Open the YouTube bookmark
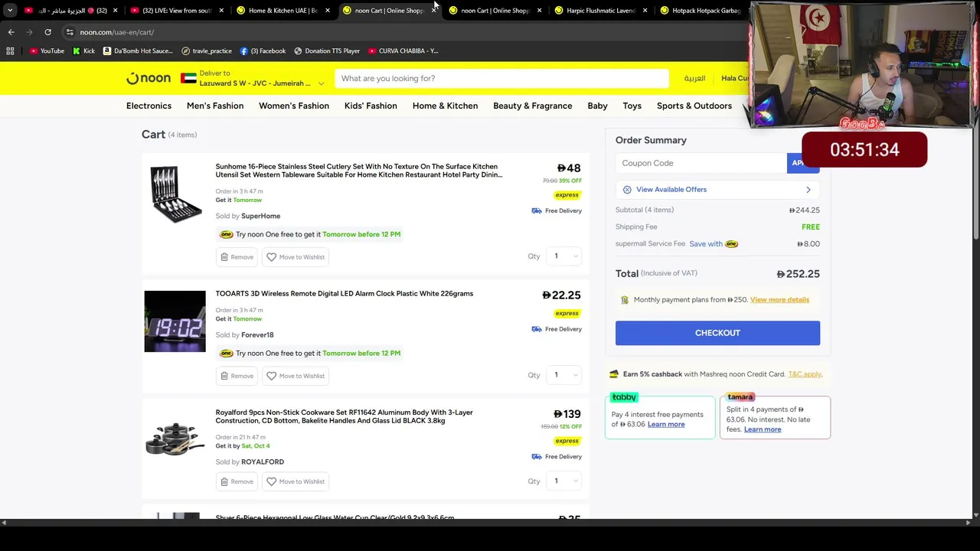This screenshot has width=980, height=551. click(x=47, y=51)
